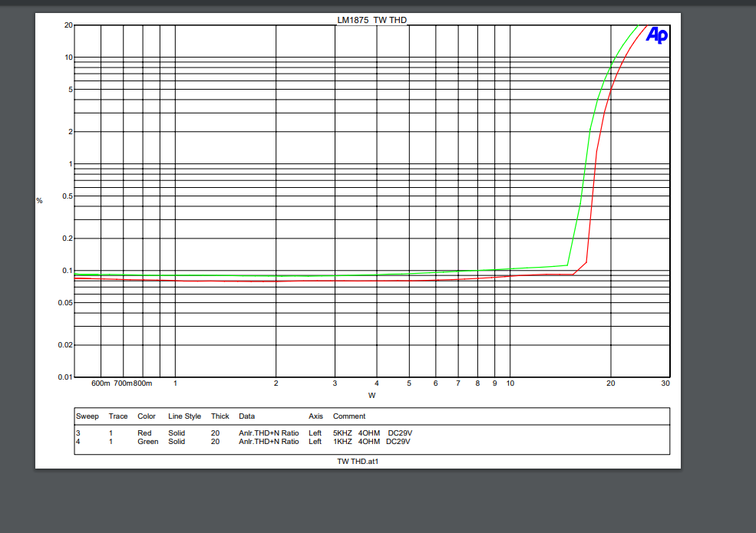
Task: Click the '0.1' y-axis tick label
Action: pyautogui.click(x=68, y=271)
